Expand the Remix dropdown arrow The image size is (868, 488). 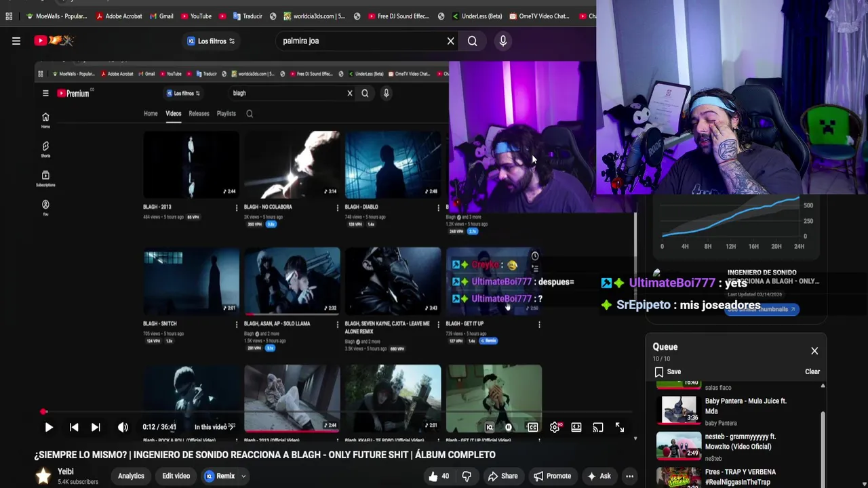243,476
